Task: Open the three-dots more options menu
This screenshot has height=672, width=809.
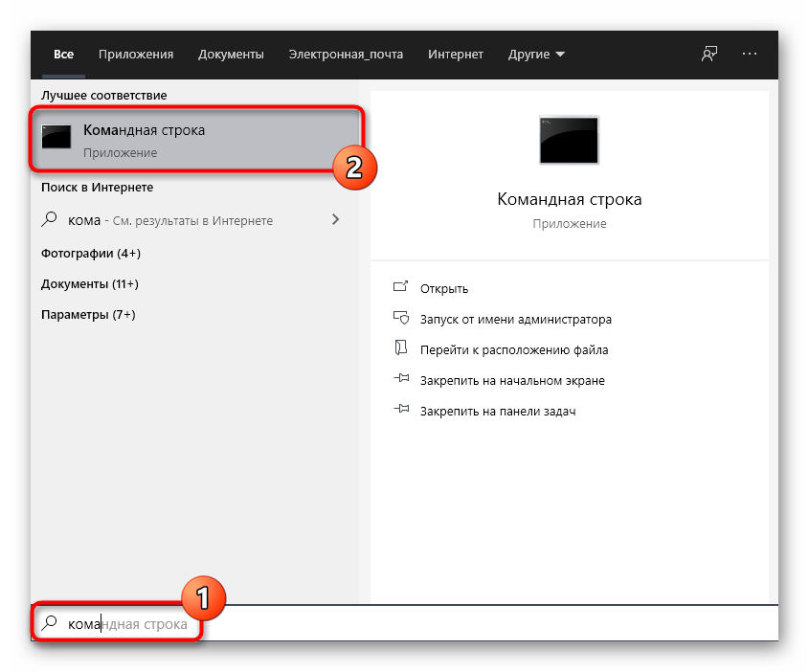Action: click(750, 55)
